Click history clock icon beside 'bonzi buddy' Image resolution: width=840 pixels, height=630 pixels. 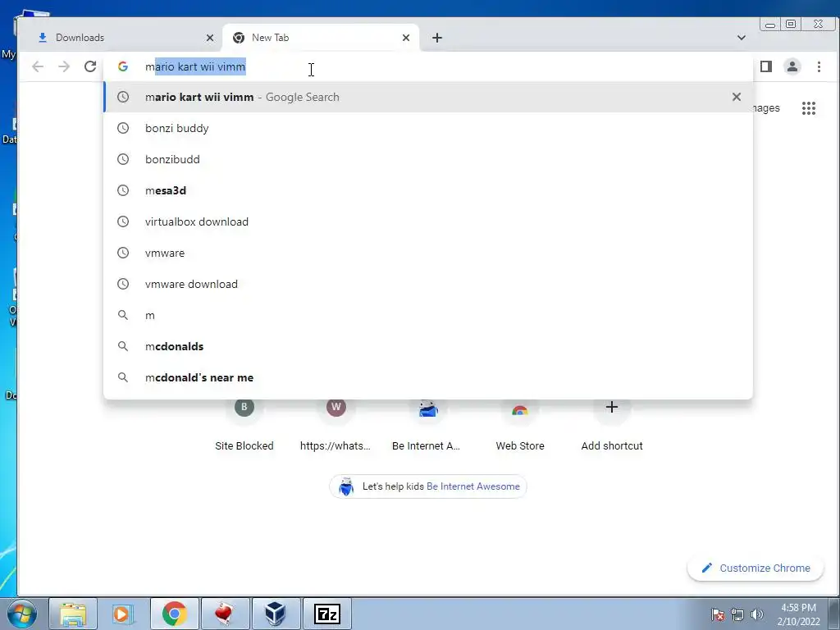[123, 128]
